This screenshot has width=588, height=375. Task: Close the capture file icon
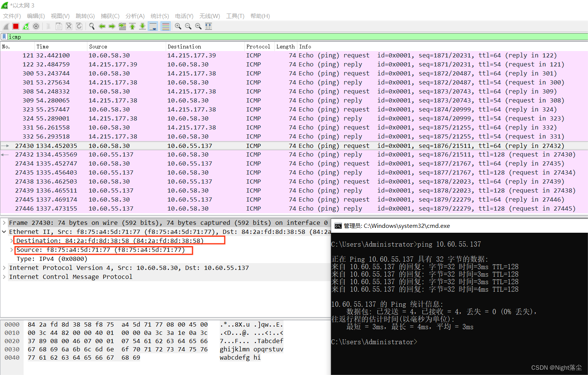click(69, 26)
